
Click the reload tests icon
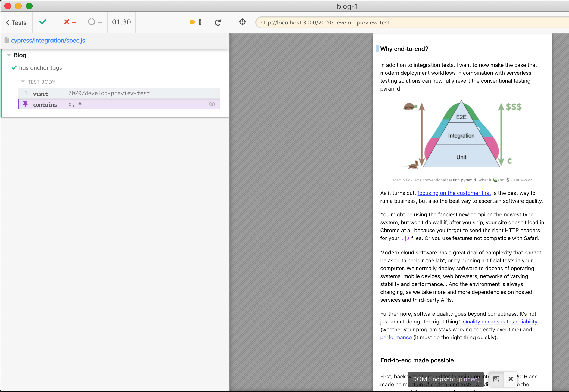(x=218, y=22)
